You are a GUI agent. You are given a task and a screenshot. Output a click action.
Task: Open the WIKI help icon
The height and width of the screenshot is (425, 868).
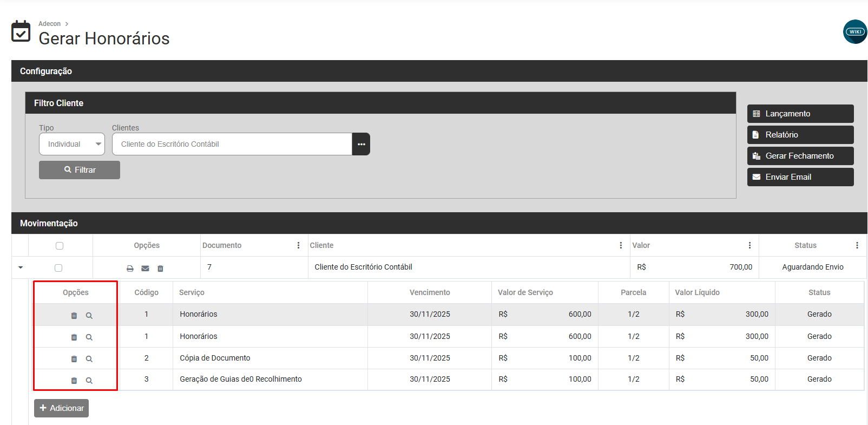click(855, 31)
